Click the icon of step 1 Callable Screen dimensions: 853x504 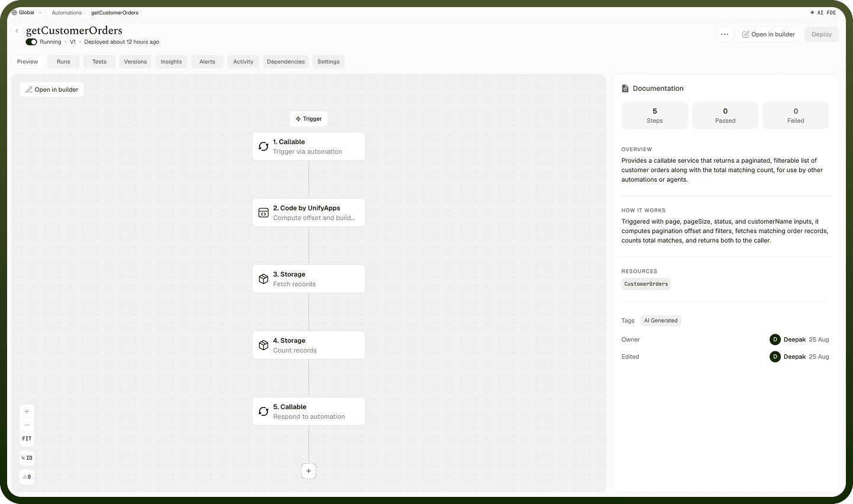click(264, 146)
